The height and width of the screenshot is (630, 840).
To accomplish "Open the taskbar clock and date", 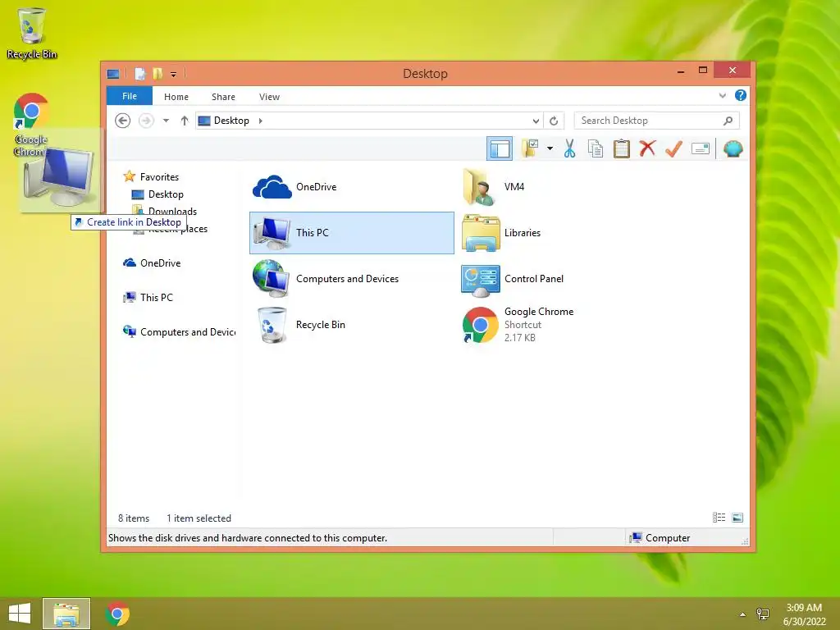I will tap(804, 614).
